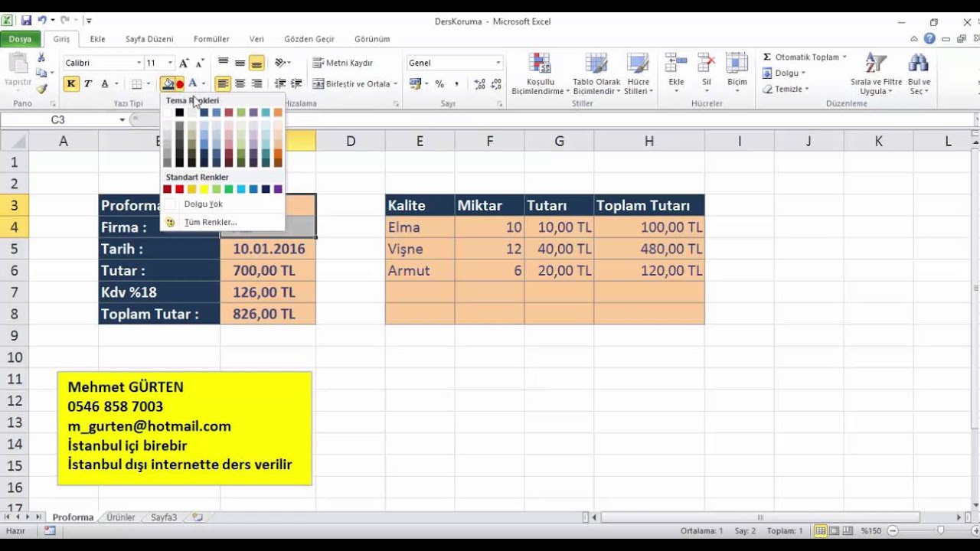The image size is (980, 551).
Task: Click the fill color paint bucket icon
Action: pyautogui.click(x=168, y=84)
